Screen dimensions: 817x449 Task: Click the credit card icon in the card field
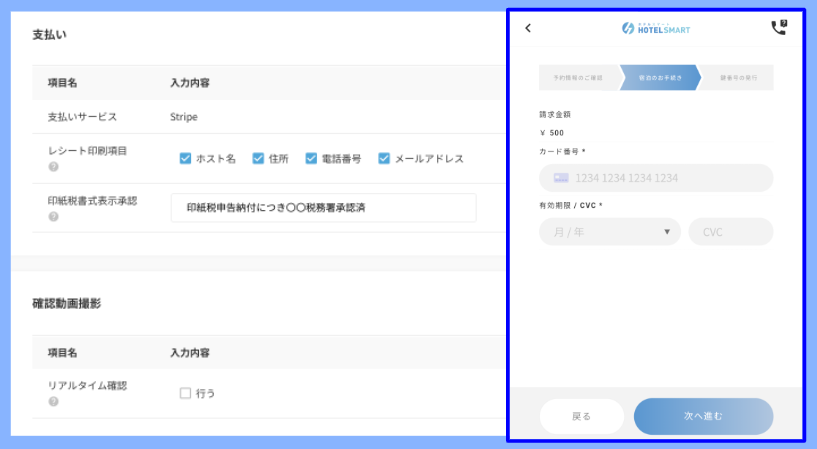[561, 178]
